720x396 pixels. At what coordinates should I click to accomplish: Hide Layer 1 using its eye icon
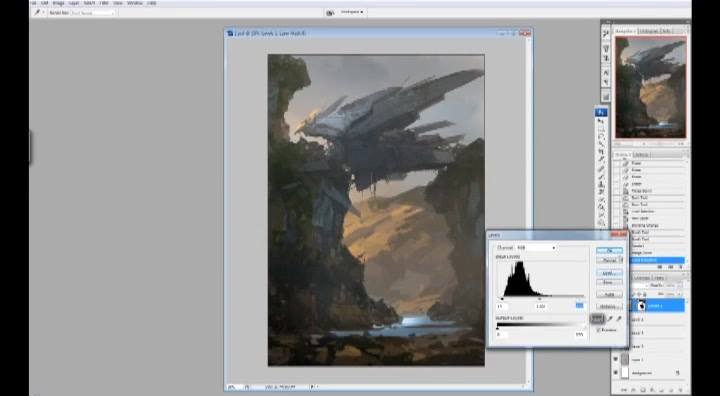coord(616,359)
